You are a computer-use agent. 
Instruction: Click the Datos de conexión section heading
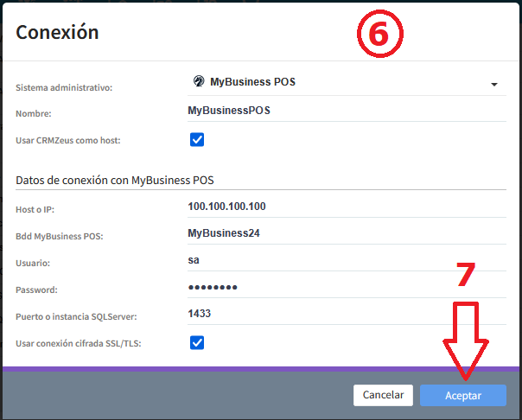(x=115, y=181)
